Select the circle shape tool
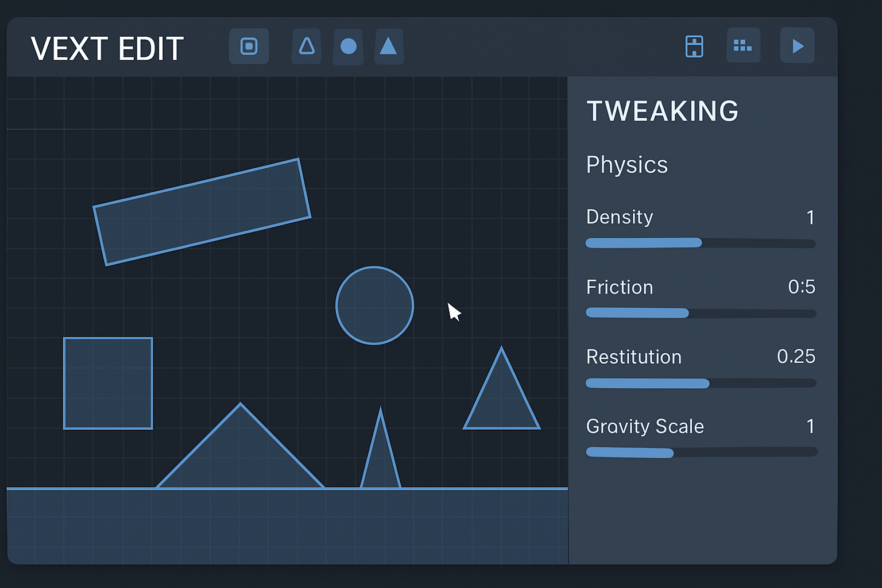This screenshot has height=588, width=882. pos(348,47)
